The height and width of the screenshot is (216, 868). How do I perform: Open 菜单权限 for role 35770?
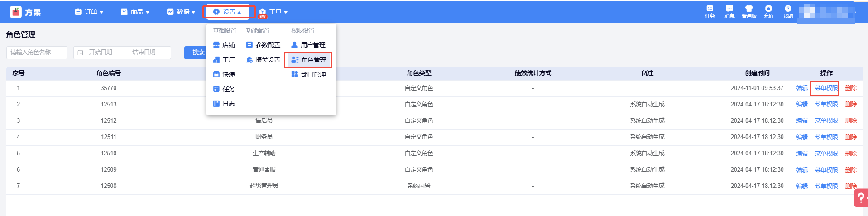click(x=826, y=88)
